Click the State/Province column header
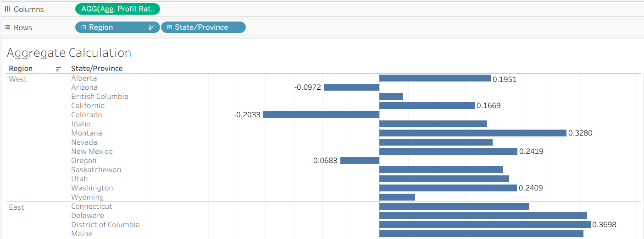644x239 pixels. click(x=97, y=69)
